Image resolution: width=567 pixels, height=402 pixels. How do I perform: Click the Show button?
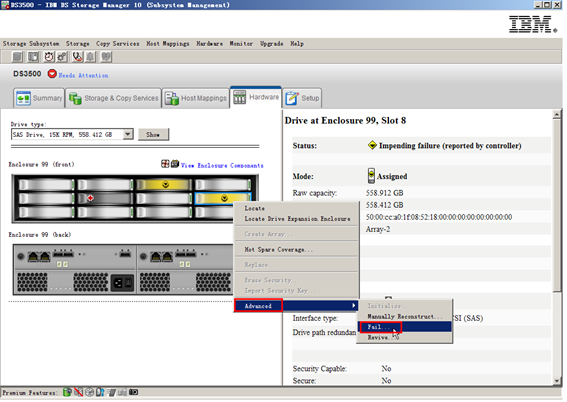coord(153,134)
